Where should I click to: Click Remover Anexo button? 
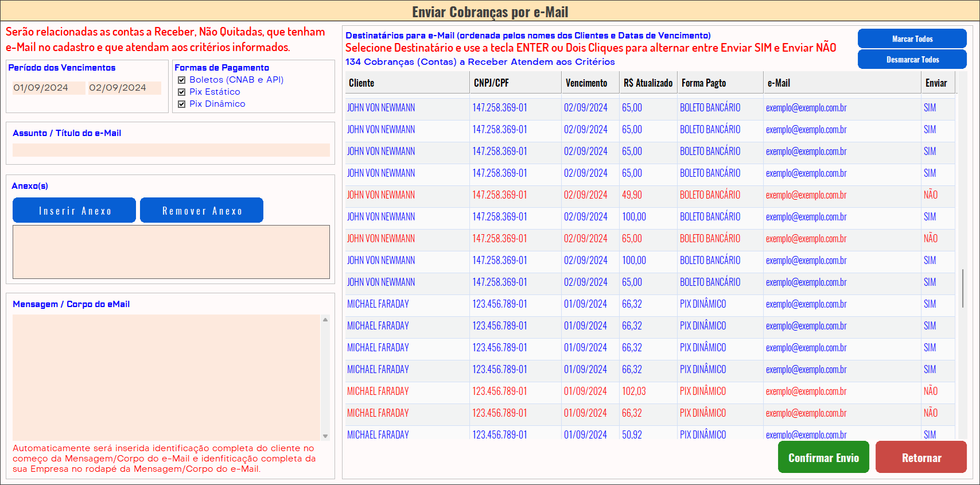202,210
